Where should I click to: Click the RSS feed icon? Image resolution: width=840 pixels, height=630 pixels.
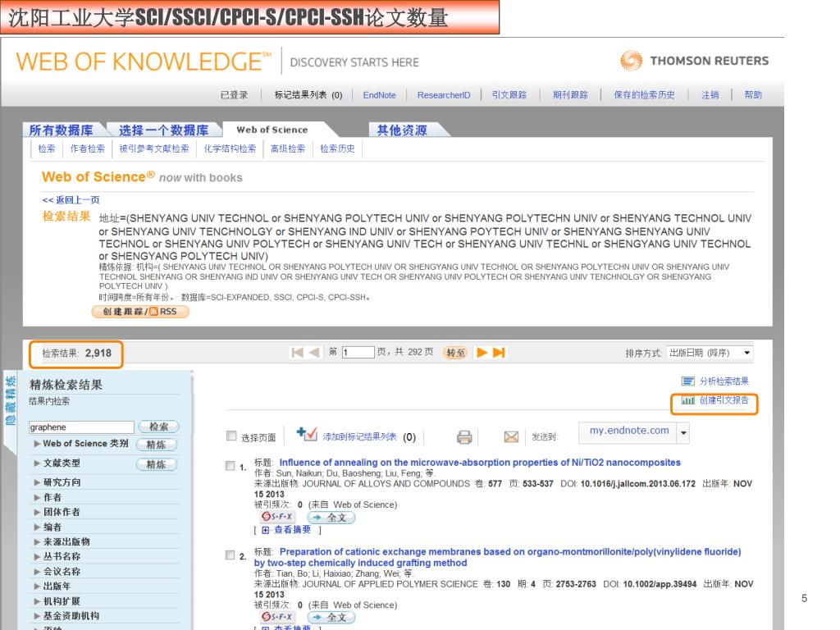[x=153, y=311]
